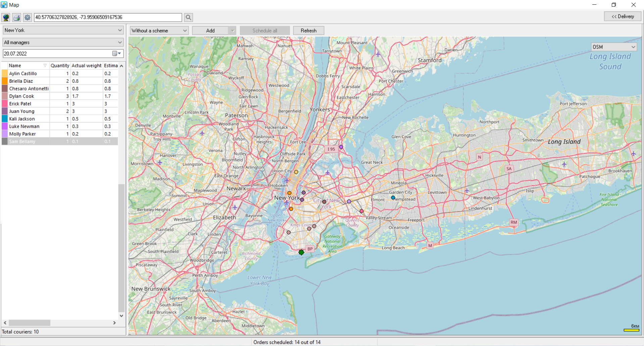This screenshot has height=346, width=644.
Task: Click Luke Newman's purple color swatch
Action: pyautogui.click(x=5, y=126)
